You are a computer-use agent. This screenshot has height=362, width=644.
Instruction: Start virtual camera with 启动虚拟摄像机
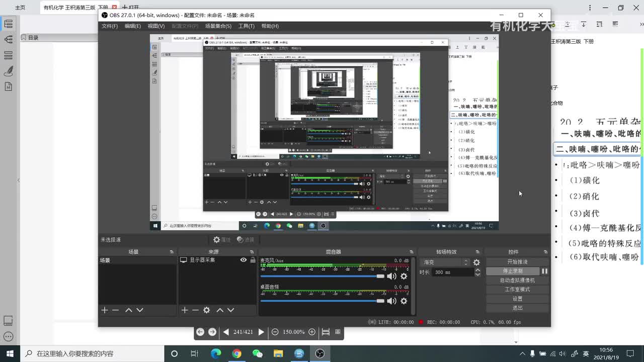click(x=517, y=280)
